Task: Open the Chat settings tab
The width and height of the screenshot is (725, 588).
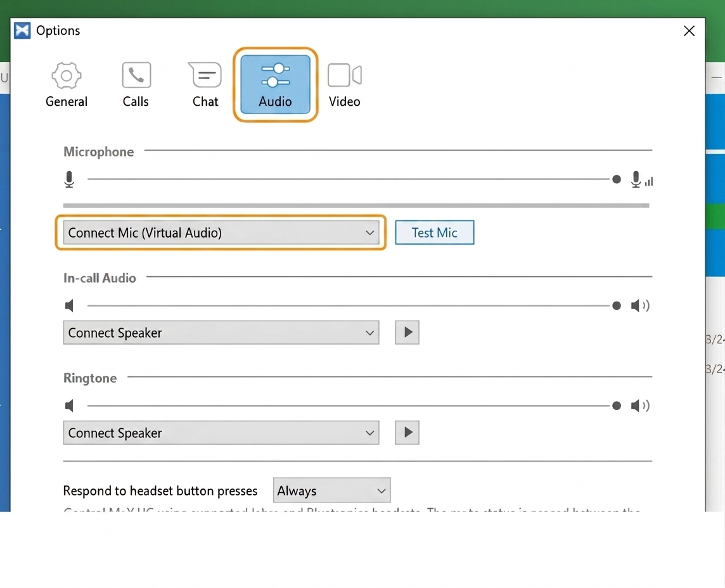Action: (x=205, y=85)
